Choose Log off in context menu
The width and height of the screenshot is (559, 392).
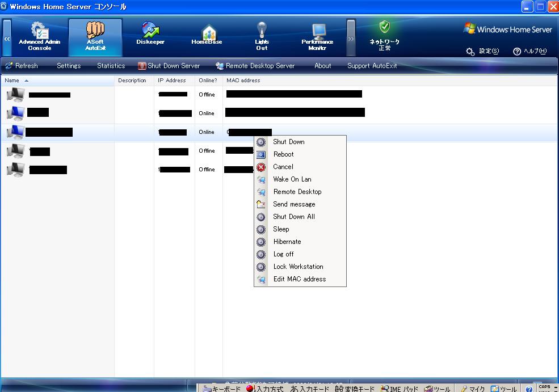pos(300,254)
